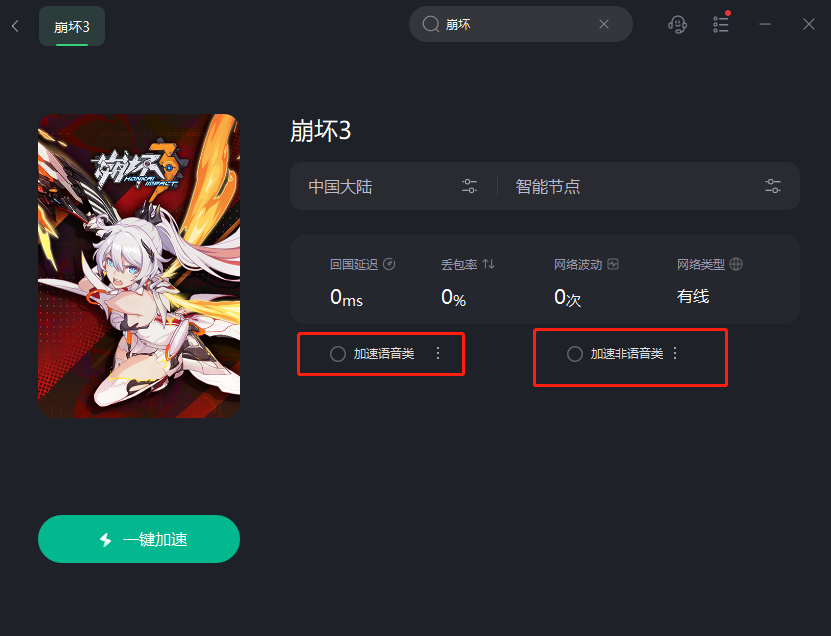Click the 网络类型 globe icon
Viewport: 831px width, 636px height.
[x=736, y=263]
